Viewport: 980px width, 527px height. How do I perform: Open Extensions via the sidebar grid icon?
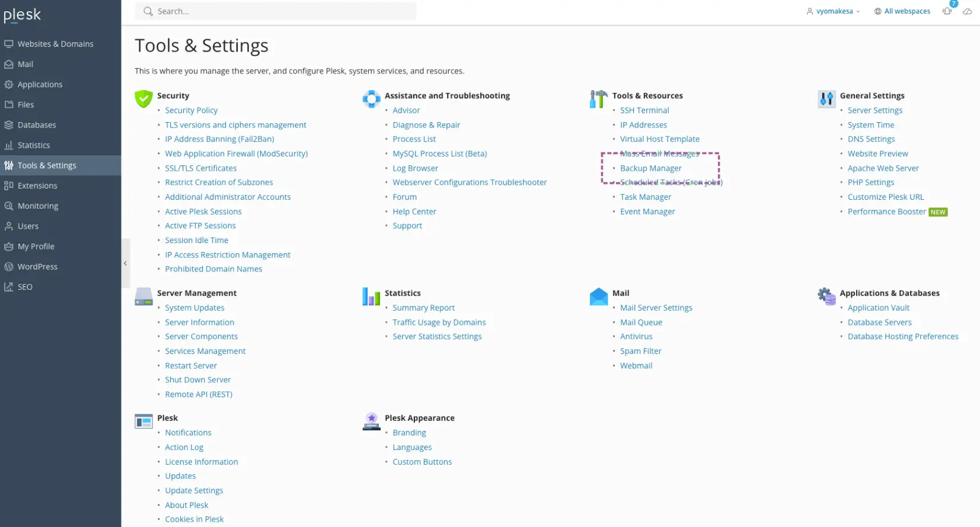tap(8, 186)
